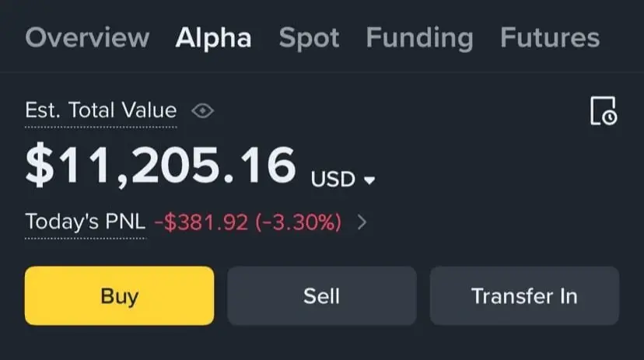This screenshot has width=644, height=360.
Task: Click the (-3.30%) PNL percentage
Action: [x=297, y=223]
